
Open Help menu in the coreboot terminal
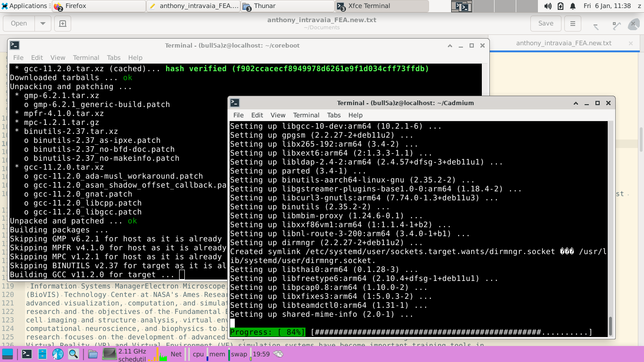tap(135, 58)
